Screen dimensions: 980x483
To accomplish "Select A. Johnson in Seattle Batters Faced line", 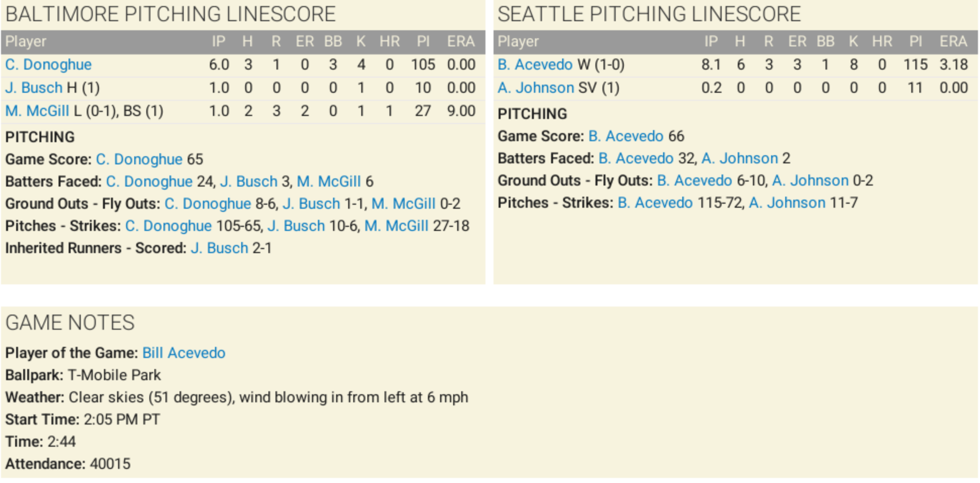I will pos(740,158).
